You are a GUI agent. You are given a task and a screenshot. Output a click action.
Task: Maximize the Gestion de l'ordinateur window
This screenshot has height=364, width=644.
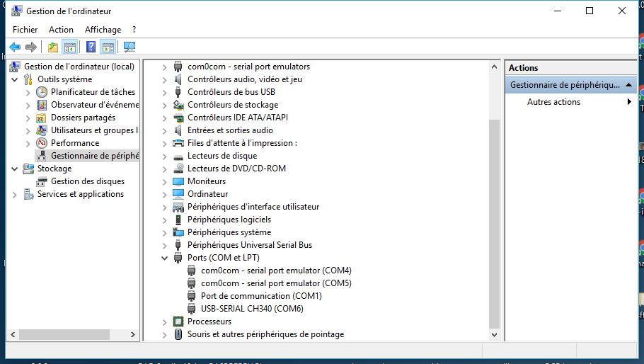click(590, 11)
